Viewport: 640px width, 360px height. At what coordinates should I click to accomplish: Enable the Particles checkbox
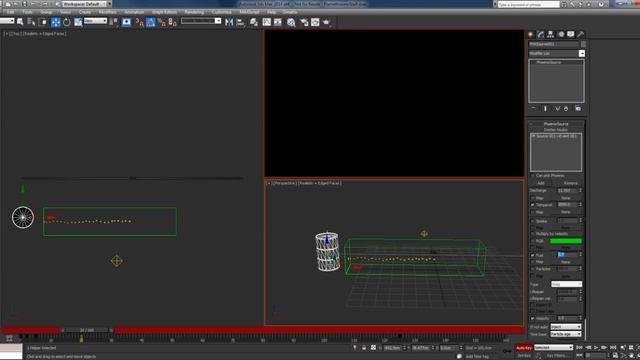click(x=533, y=269)
